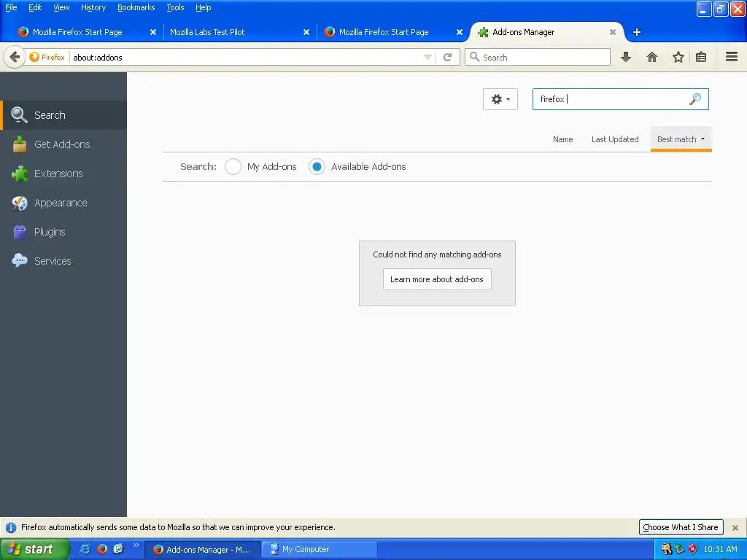Open Services category in sidebar
The height and width of the screenshot is (560, 747).
64,261
